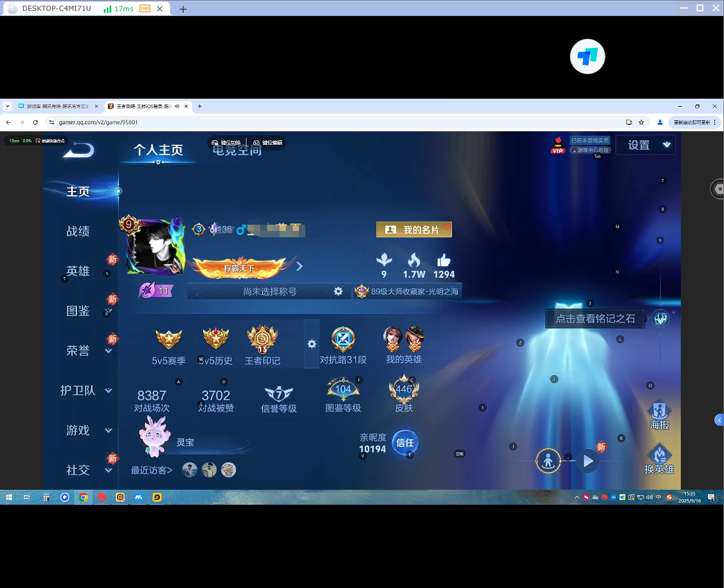
Task: Toggle the 键位切换 key mapping switch
Action: [x=226, y=143]
